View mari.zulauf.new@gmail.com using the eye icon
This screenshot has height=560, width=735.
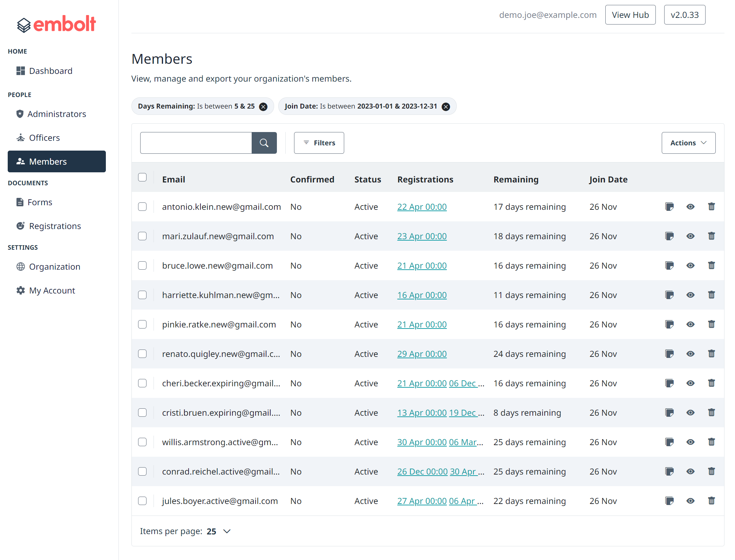coord(690,236)
